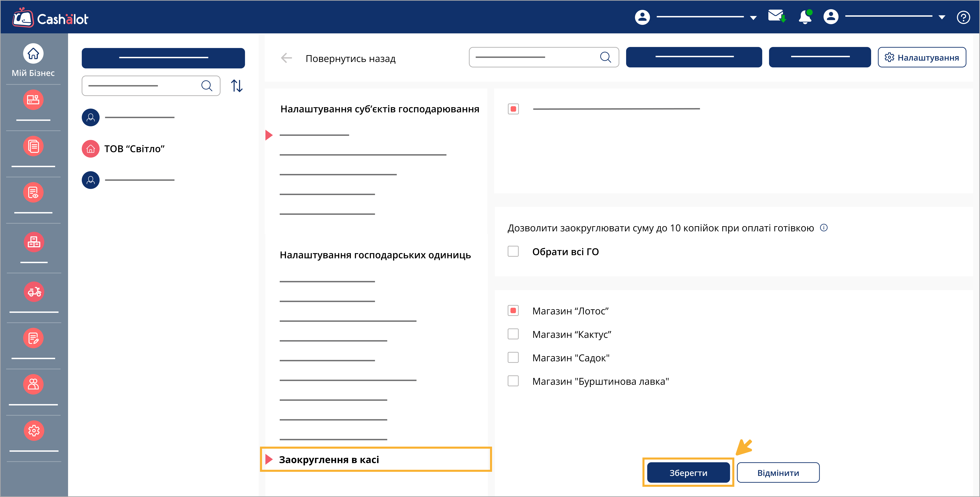
Task: Expand the first account dropdown arrow
Action: click(753, 18)
